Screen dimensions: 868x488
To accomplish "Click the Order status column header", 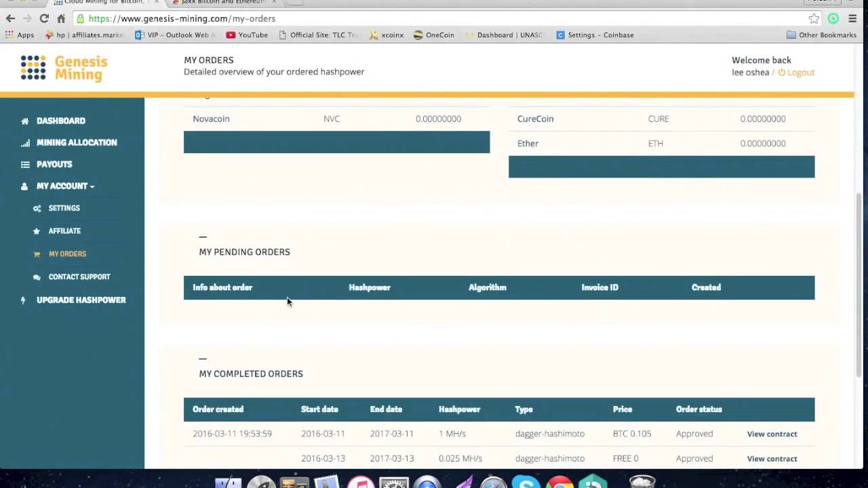I will (x=698, y=409).
